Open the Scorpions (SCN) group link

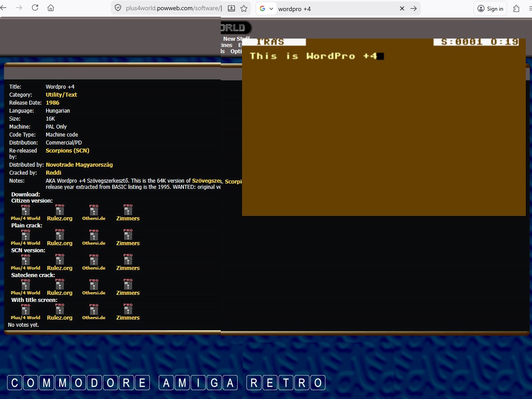click(x=67, y=151)
